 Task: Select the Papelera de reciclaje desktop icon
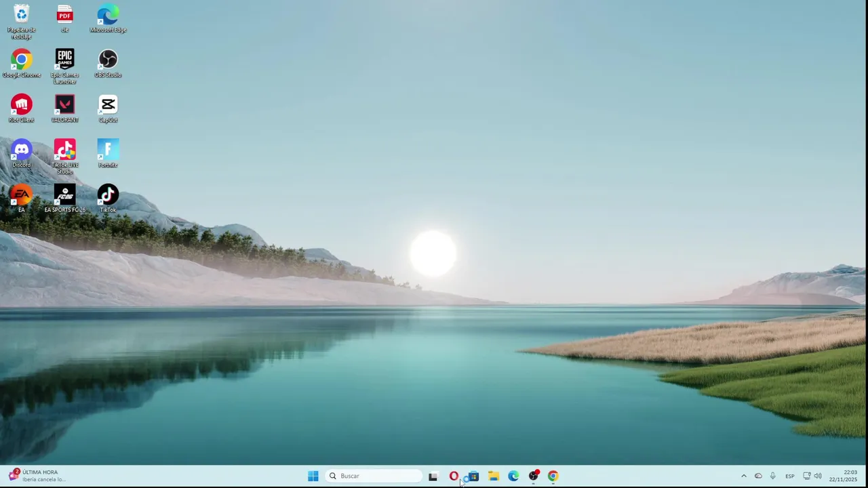21,21
